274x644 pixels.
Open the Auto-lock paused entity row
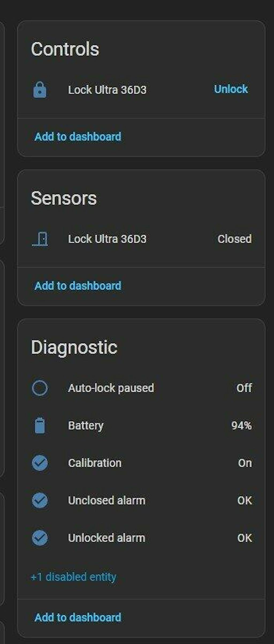(x=111, y=388)
